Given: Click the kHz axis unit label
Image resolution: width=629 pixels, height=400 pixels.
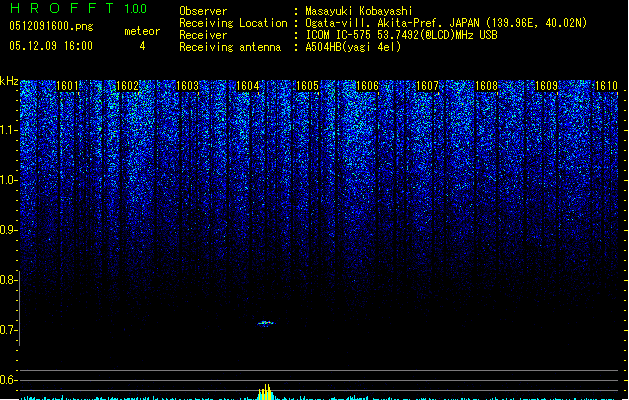Looking at the screenshot, I should [9, 81].
